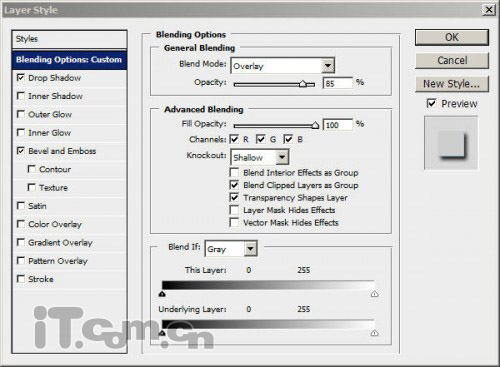Enable the Inner Shadow checkbox

(x=21, y=96)
